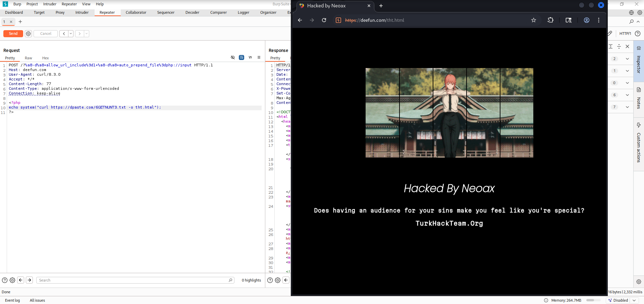Screen dimensions: 644x304
Task: Open response search settings gear
Action: tap(278, 280)
